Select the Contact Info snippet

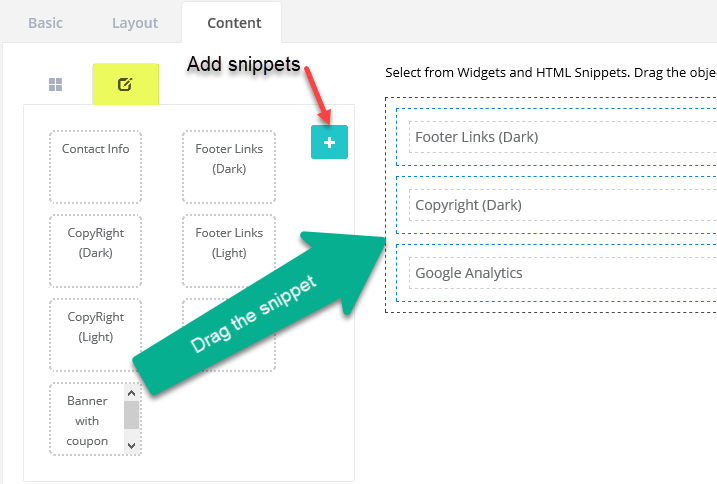pos(96,167)
